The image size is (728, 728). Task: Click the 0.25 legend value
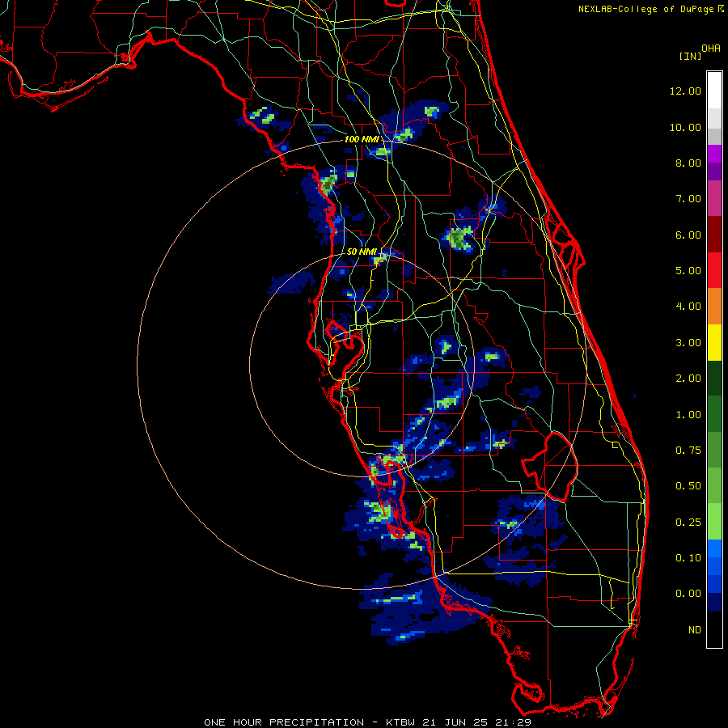click(688, 523)
